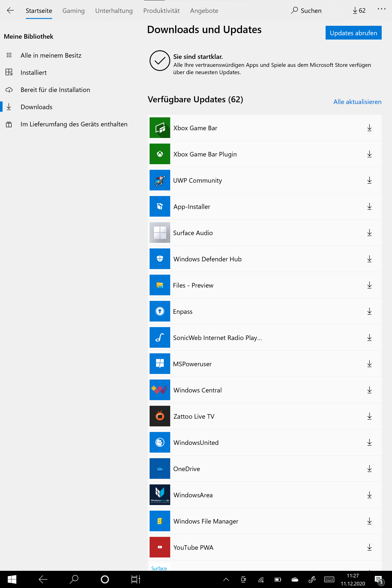The height and width of the screenshot is (588, 392).
Task: Open the three-dot more options menu
Action: (x=381, y=9)
